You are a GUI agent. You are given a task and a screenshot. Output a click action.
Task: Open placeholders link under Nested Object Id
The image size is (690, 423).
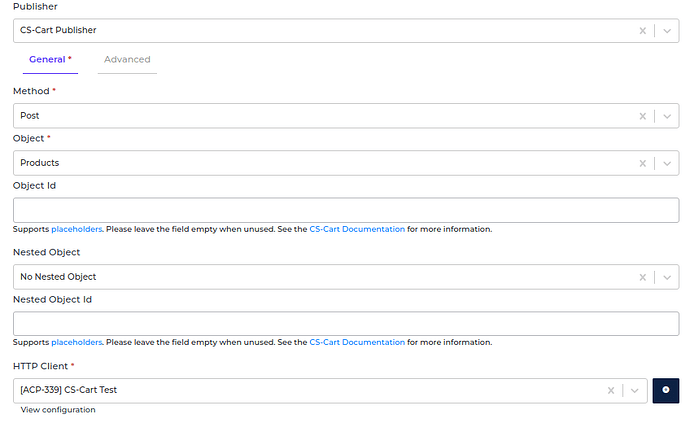[x=77, y=342]
